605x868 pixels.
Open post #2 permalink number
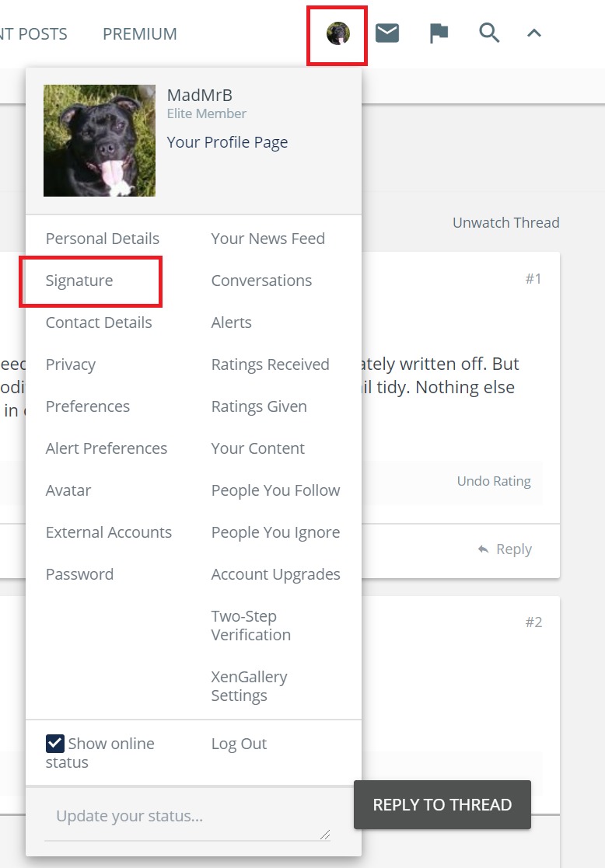tap(533, 622)
